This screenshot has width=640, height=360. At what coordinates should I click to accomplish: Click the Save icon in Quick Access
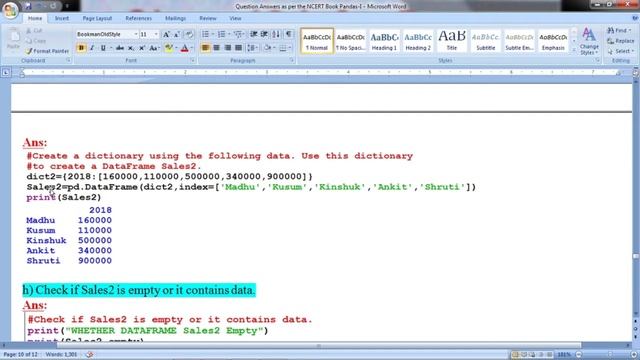click(28, 6)
